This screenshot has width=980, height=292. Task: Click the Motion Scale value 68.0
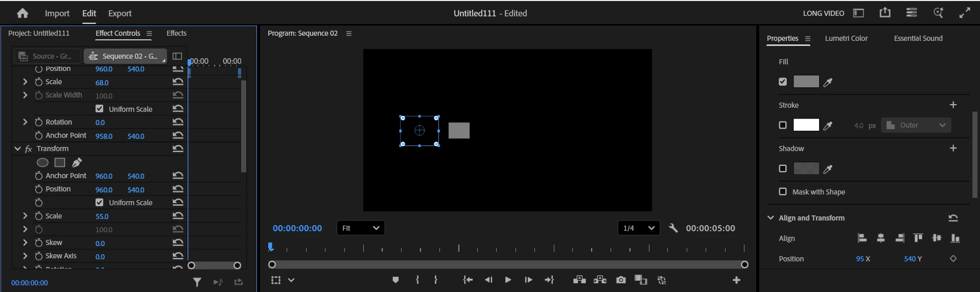click(102, 82)
